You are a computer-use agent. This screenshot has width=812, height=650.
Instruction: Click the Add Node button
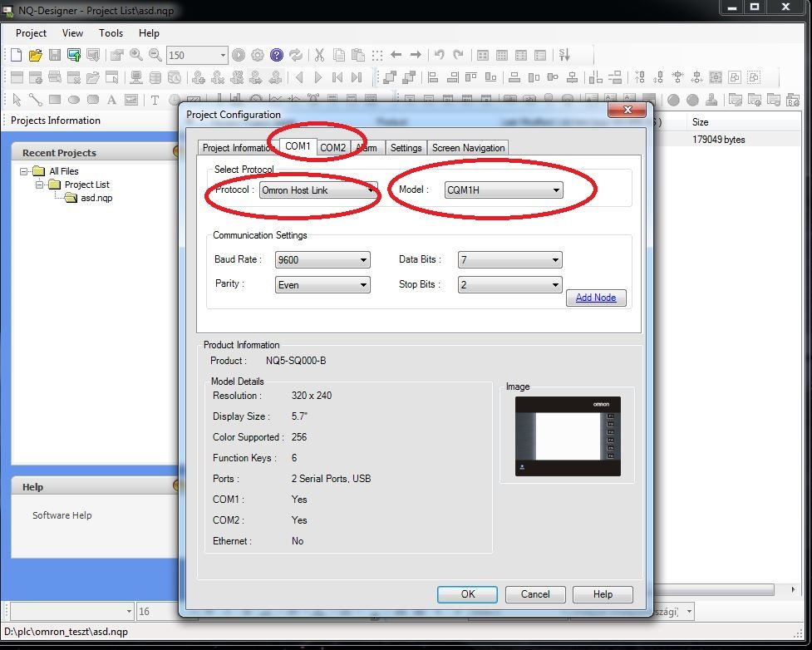[596, 298]
